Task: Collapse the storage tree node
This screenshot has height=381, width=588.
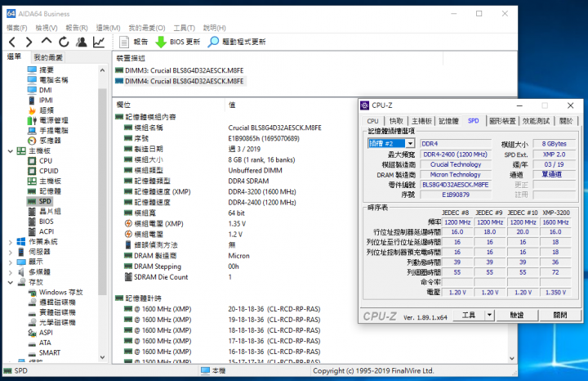Action: [11, 283]
